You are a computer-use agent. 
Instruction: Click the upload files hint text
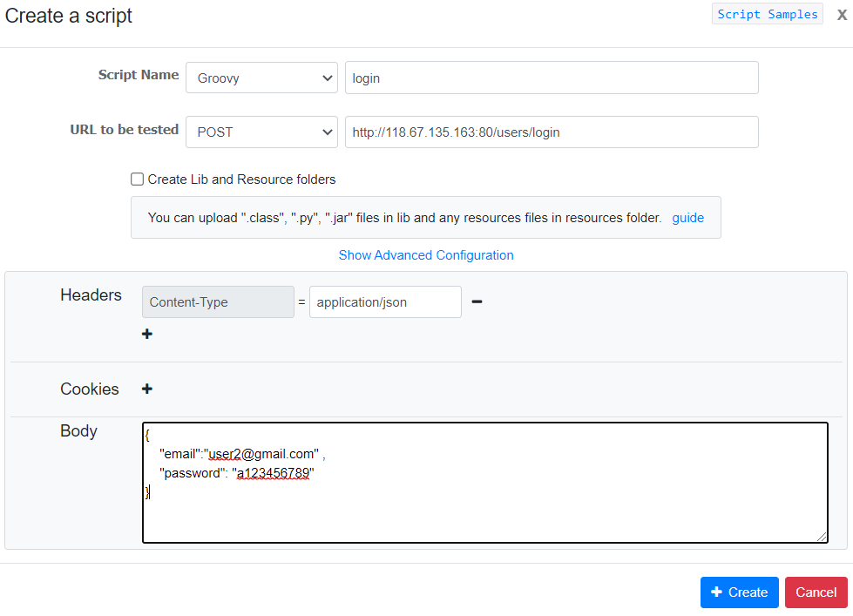tap(404, 218)
